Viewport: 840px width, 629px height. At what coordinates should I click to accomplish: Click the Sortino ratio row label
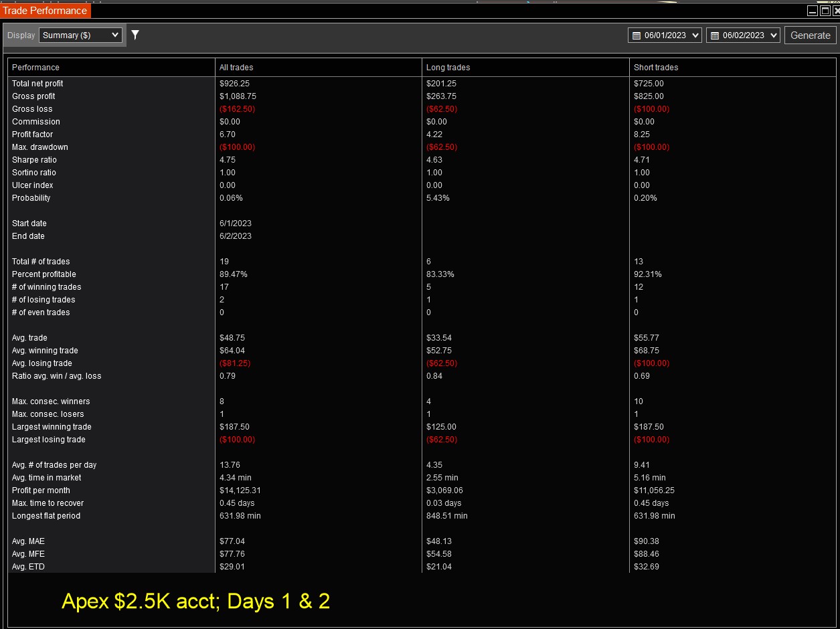click(x=34, y=173)
